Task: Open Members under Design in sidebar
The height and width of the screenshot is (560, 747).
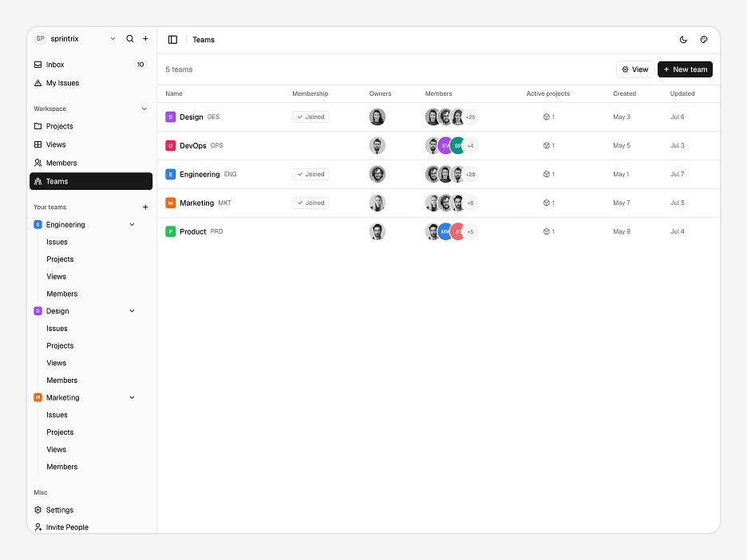Action: click(62, 381)
